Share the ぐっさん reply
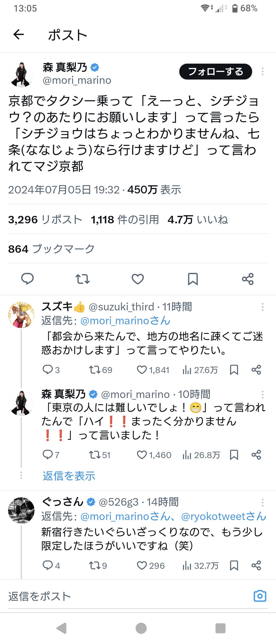 pos(256,566)
